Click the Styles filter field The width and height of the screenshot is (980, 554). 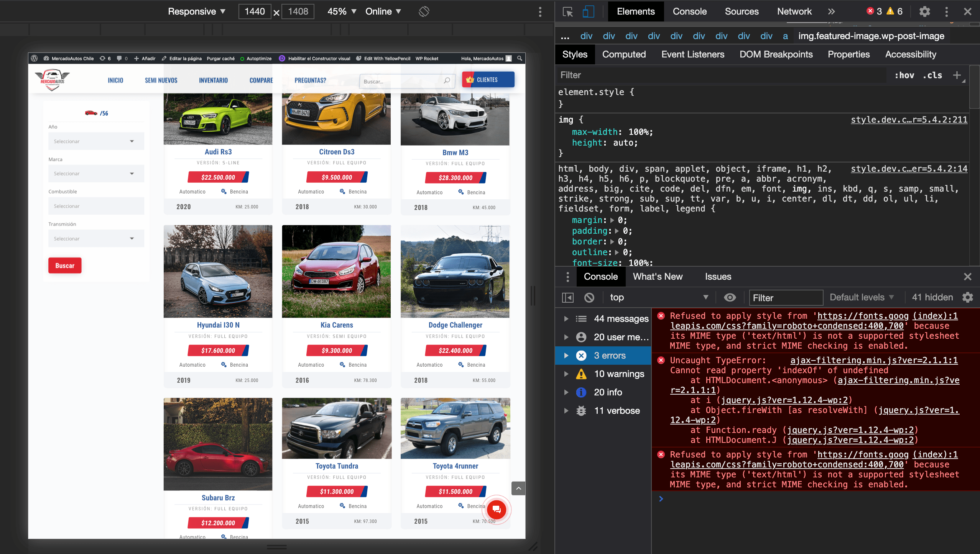click(x=721, y=75)
